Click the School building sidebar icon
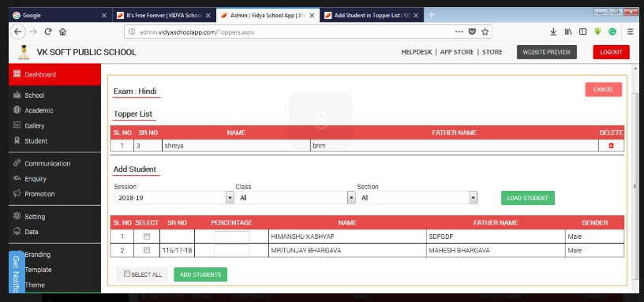Screen dimensions: 644x302 17,95
